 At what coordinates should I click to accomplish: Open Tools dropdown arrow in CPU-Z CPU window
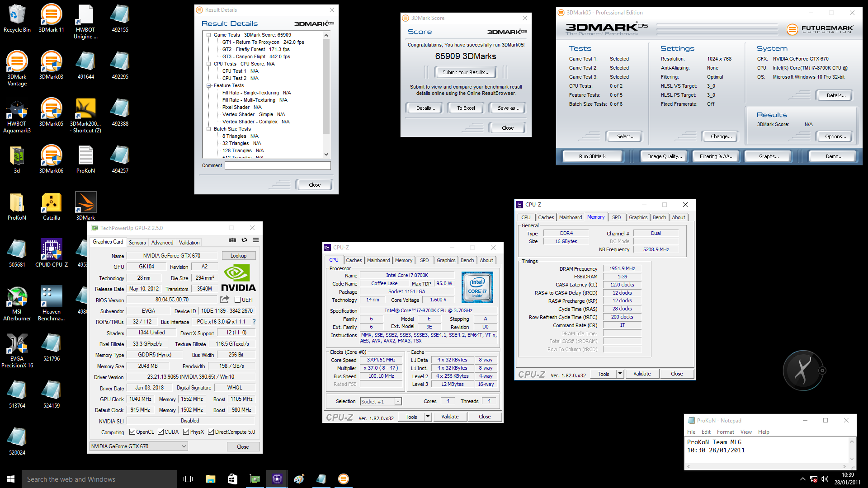click(428, 417)
